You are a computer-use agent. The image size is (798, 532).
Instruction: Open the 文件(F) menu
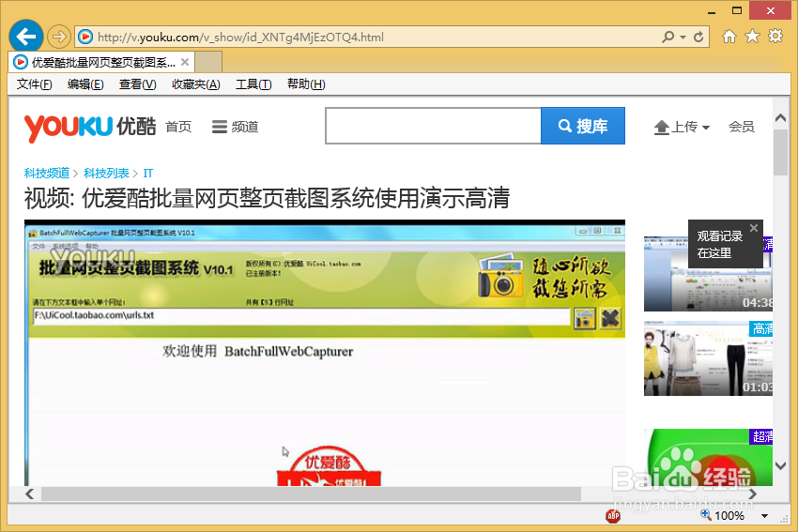[x=34, y=84]
